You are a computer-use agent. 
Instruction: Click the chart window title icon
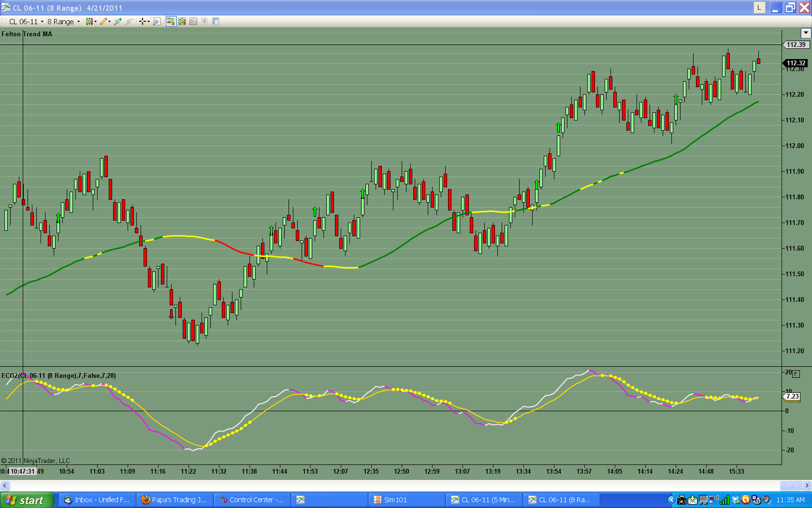[x=6, y=7]
